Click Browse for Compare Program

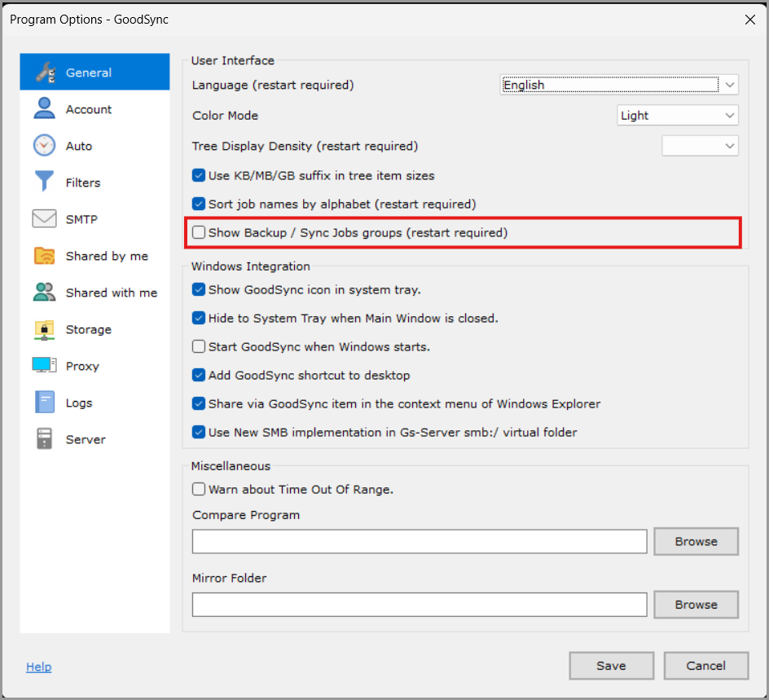696,541
